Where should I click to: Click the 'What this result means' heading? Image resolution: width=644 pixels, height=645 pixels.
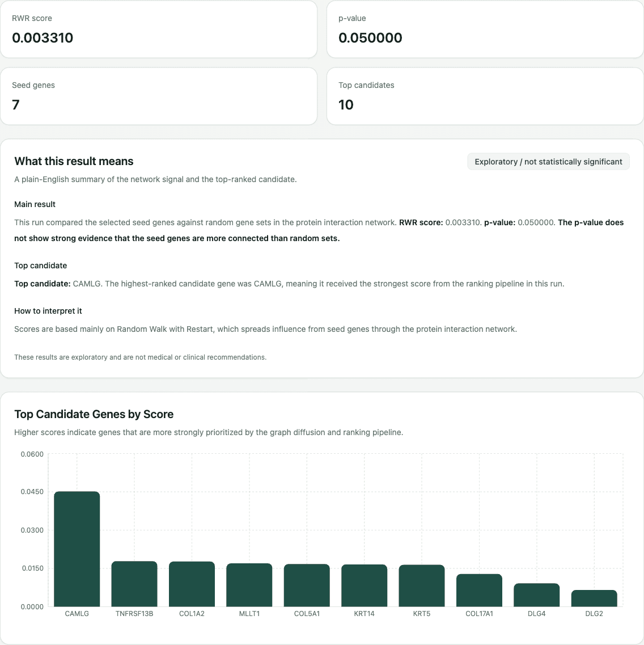pos(74,161)
